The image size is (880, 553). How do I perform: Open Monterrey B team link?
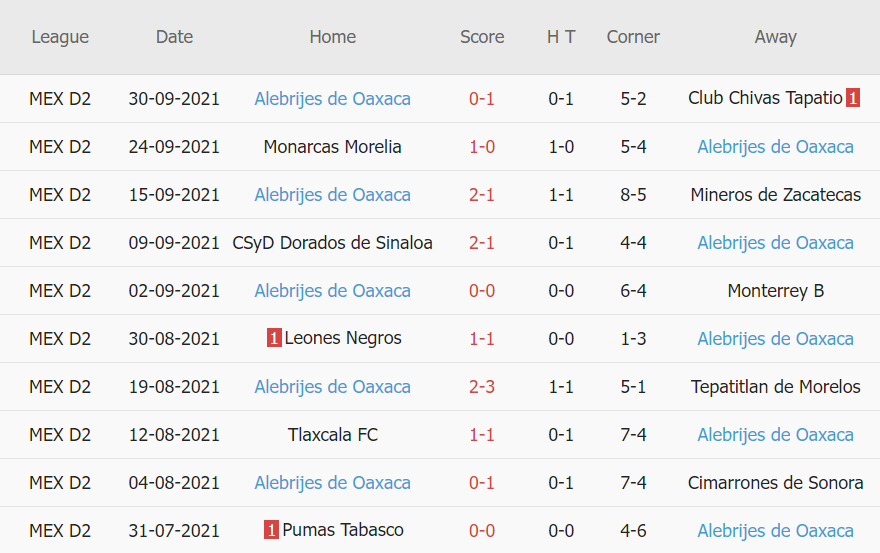click(775, 291)
